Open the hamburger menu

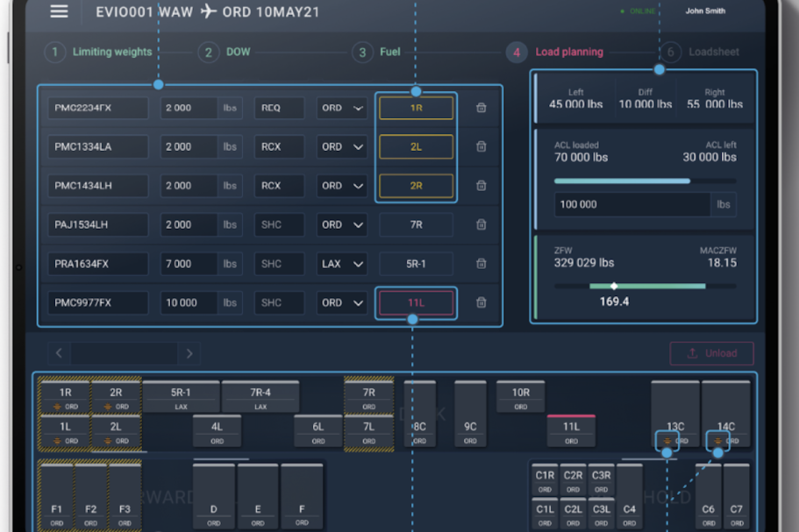tap(59, 12)
